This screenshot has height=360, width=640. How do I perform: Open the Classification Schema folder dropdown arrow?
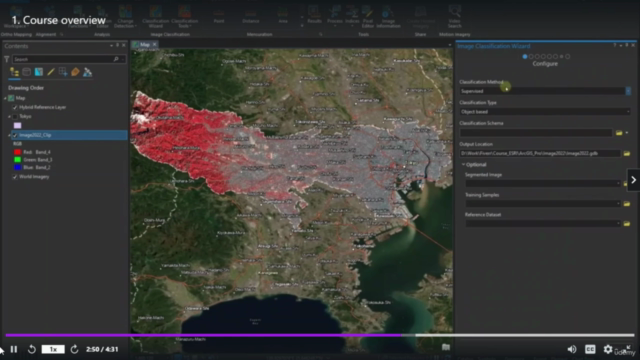click(627, 133)
